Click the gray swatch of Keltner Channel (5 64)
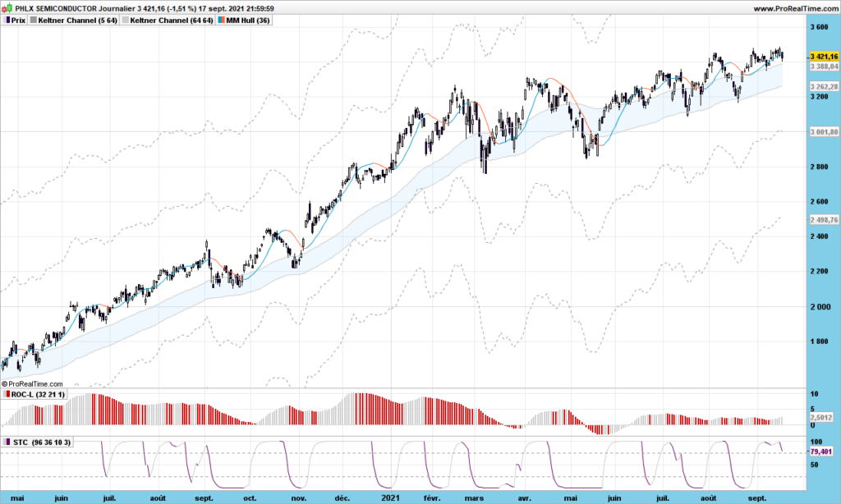841x504 pixels. click(x=34, y=21)
